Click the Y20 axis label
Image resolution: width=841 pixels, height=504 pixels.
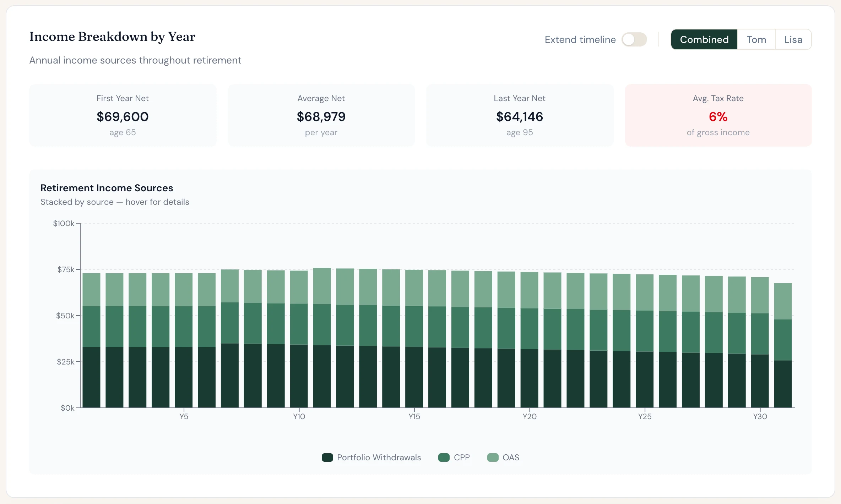click(x=530, y=417)
